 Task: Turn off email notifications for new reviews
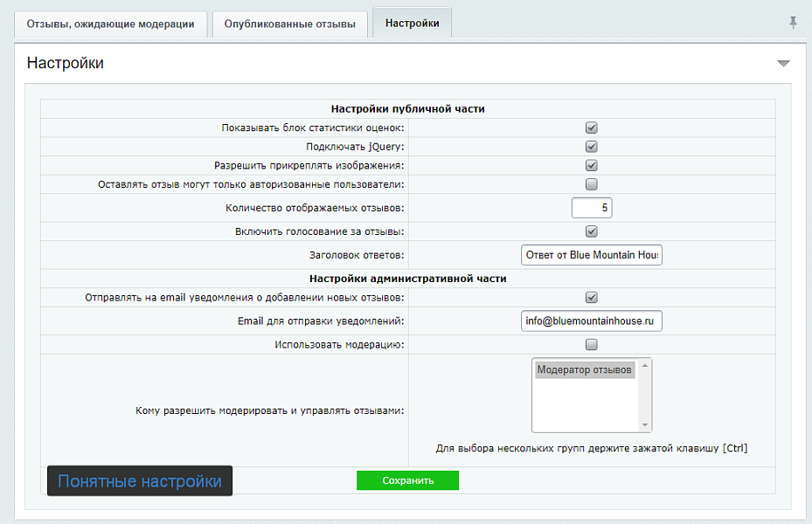pos(592,297)
